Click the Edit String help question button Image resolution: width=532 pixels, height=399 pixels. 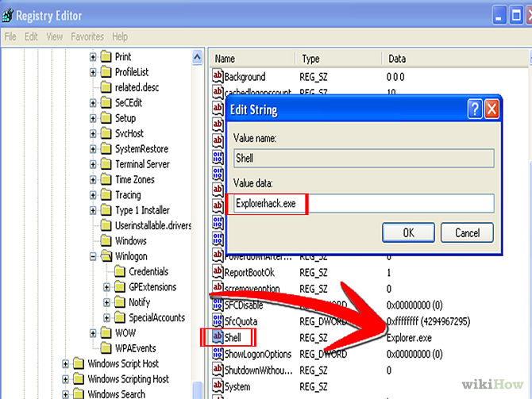point(475,109)
